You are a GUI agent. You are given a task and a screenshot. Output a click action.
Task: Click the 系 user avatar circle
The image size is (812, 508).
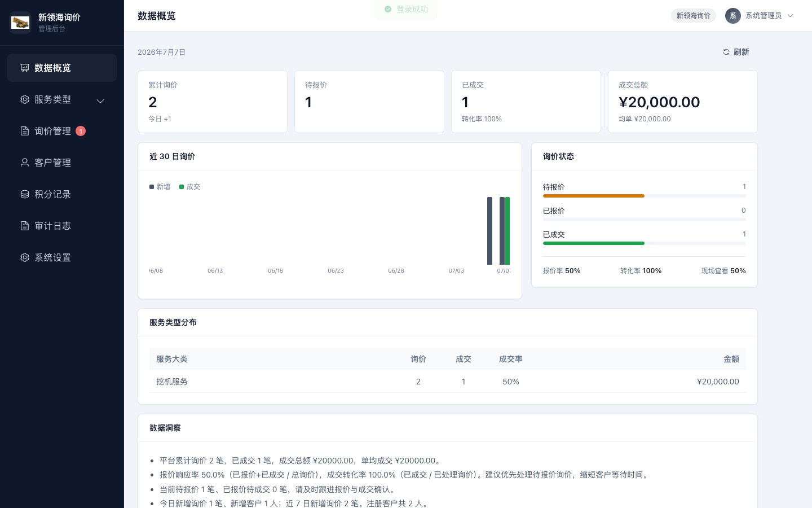point(733,16)
